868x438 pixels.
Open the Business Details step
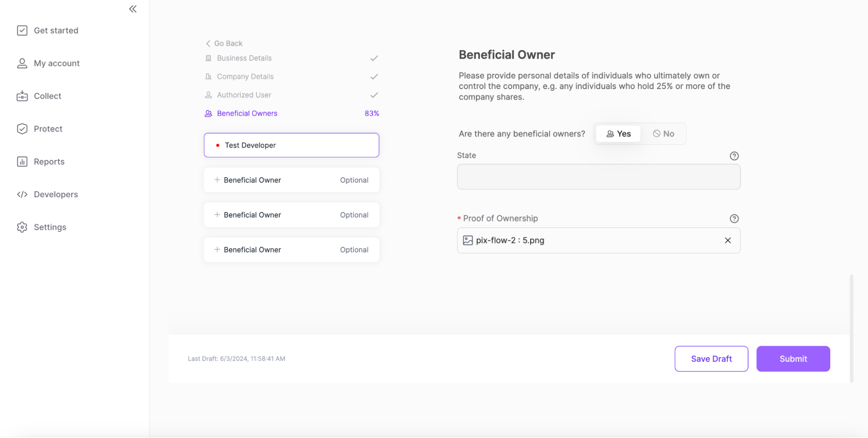coord(244,58)
